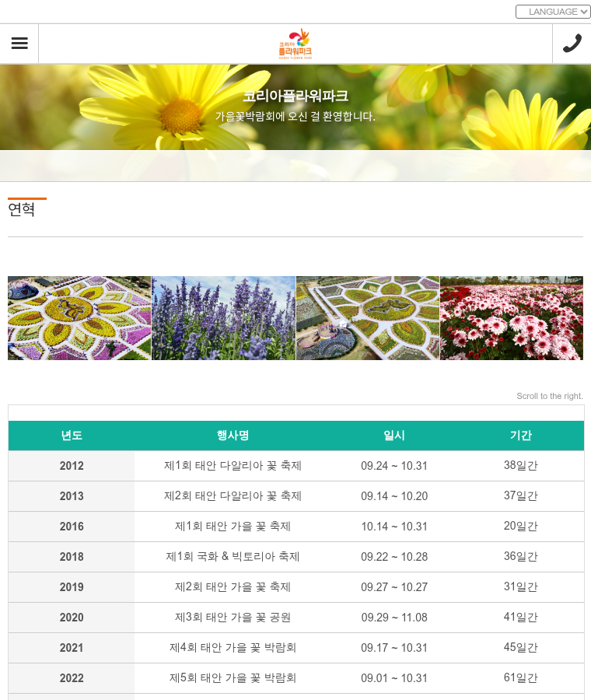Screen dimensions: 591x700
Task: Click '제2회 태안 가을 꽃 축제' event name
Action: coord(233,587)
